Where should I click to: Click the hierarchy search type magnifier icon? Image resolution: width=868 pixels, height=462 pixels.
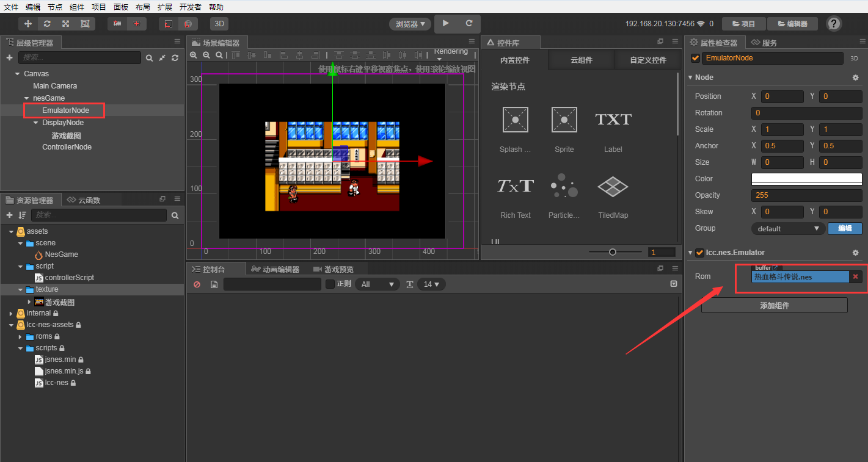click(149, 58)
